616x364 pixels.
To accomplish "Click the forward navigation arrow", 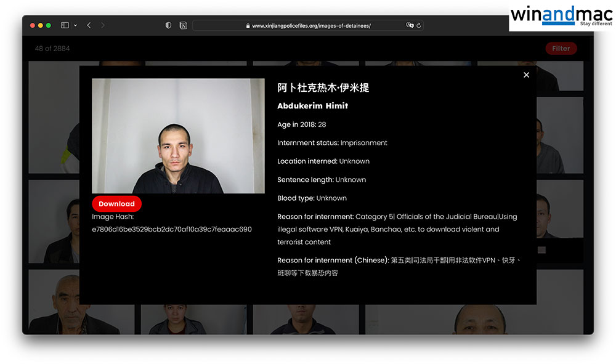I will [102, 25].
